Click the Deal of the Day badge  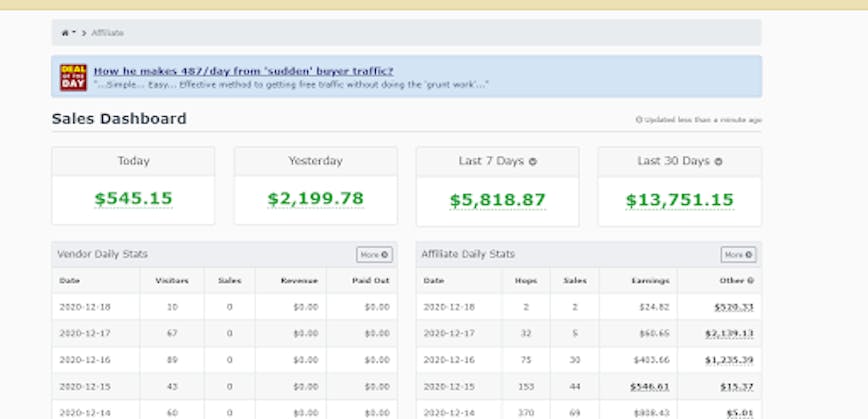(x=73, y=77)
